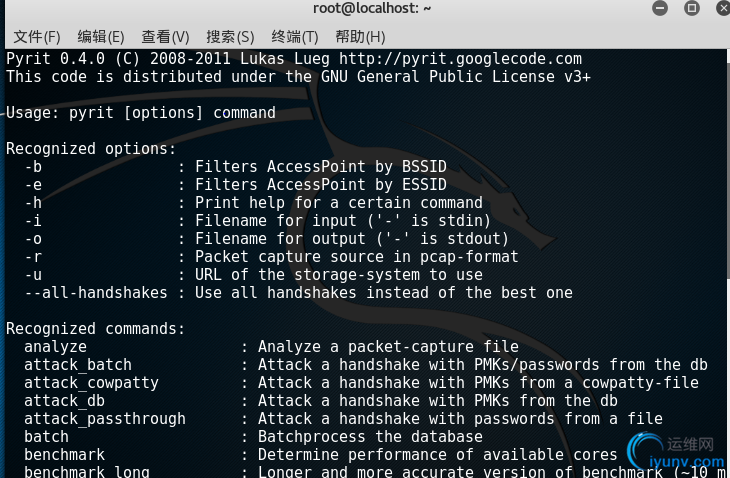Click the 'Usage: pyrit [options] command' line
This screenshot has width=730, height=478.
click(141, 113)
